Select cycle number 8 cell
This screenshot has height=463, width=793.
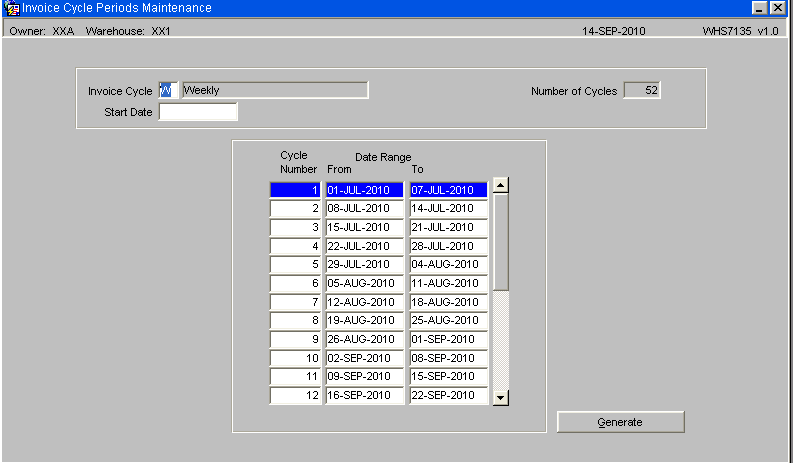(295, 320)
